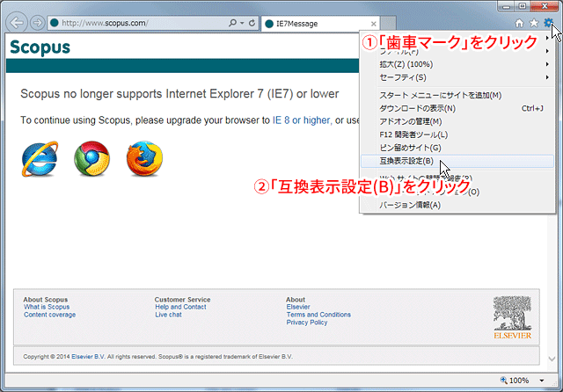The width and height of the screenshot is (563, 392).
Task: Switch to the IE7Message tab
Action: (320, 24)
